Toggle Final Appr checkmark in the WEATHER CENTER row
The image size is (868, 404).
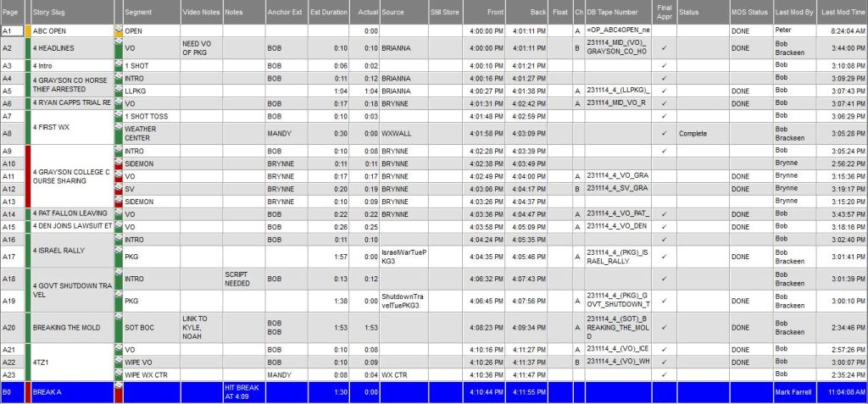(x=664, y=133)
